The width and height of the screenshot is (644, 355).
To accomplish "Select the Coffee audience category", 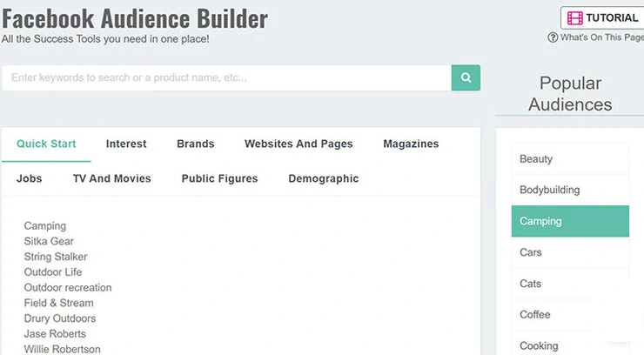I will (535, 314).
